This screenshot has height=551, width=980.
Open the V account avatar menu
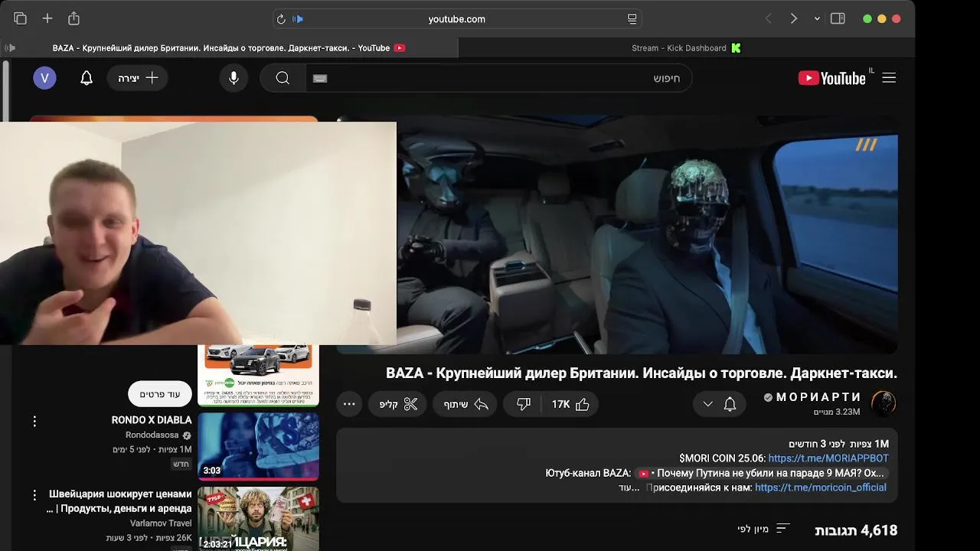click(44, 78)
